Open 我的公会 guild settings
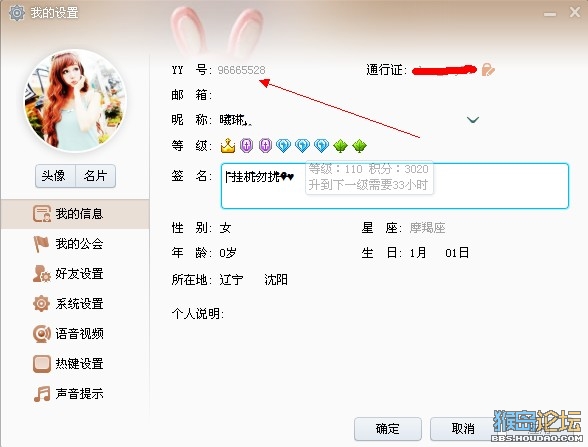This screenshot has height=447, width=588. click(x=75, y=244)
